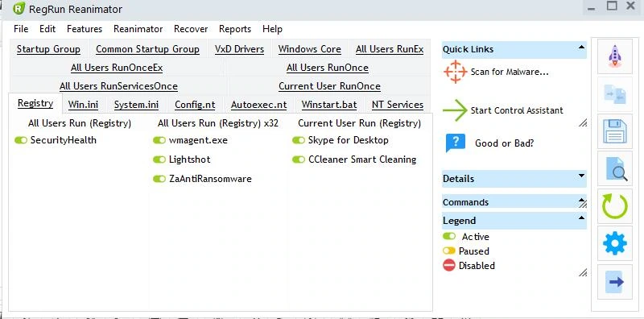Click Good or Bad? link
Screen dimensions: 644x319
pyautogui.click(x=505, y=143)
